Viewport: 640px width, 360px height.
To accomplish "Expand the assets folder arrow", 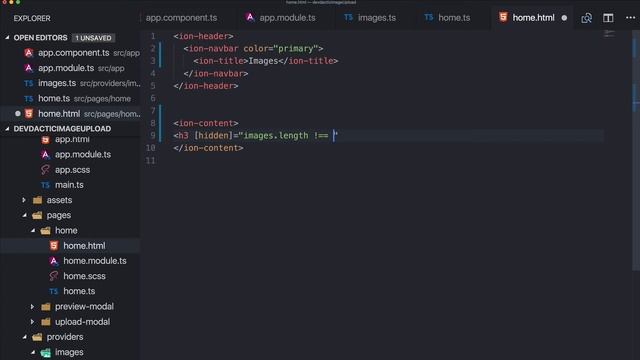I will tap(24, 200).
